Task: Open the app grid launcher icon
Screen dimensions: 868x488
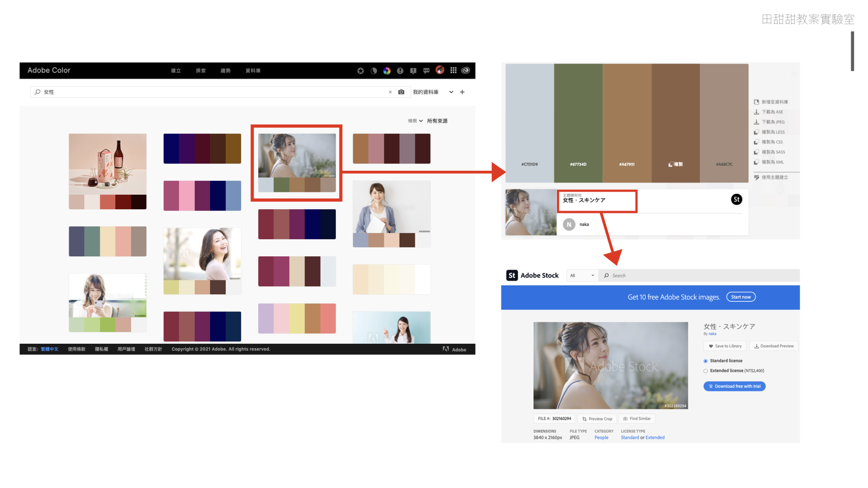Action: click(453, 70)
